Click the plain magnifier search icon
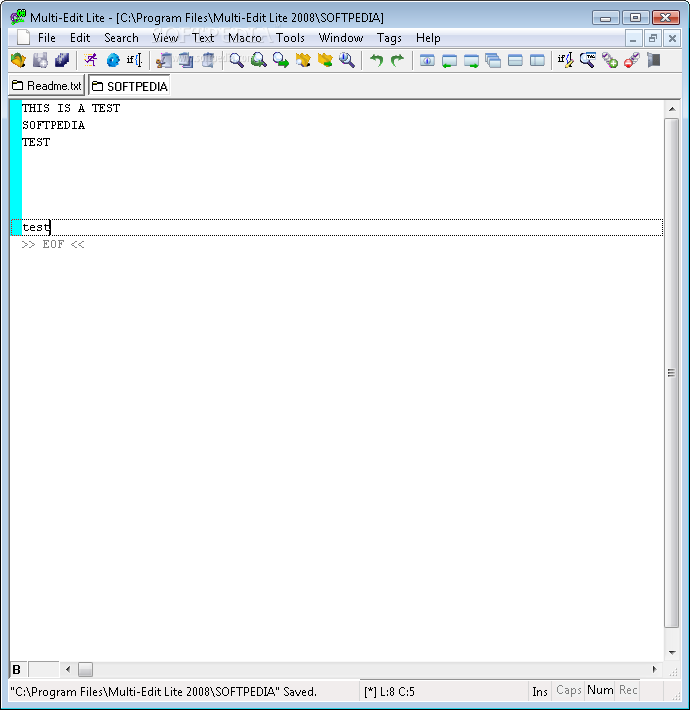The image size is (690, 710). [x=236, y=60]
